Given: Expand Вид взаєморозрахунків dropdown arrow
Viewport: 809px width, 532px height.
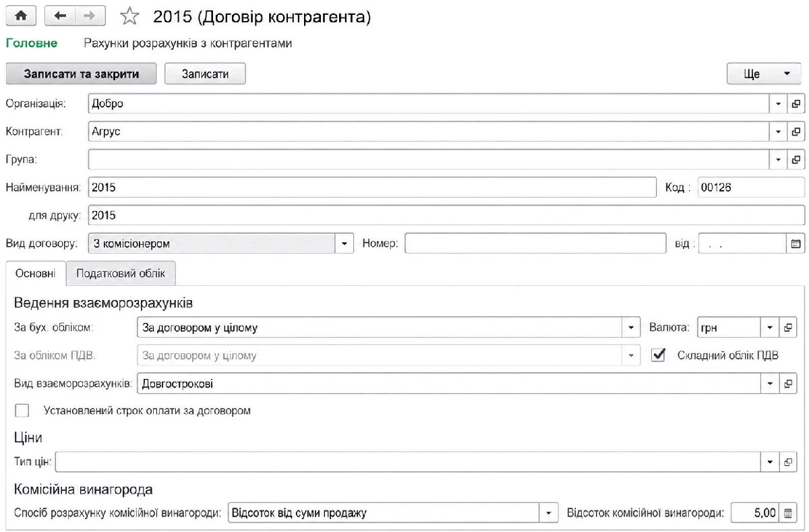Looking at the screenshot, I should pyautogui.click(x=770, y=384).
